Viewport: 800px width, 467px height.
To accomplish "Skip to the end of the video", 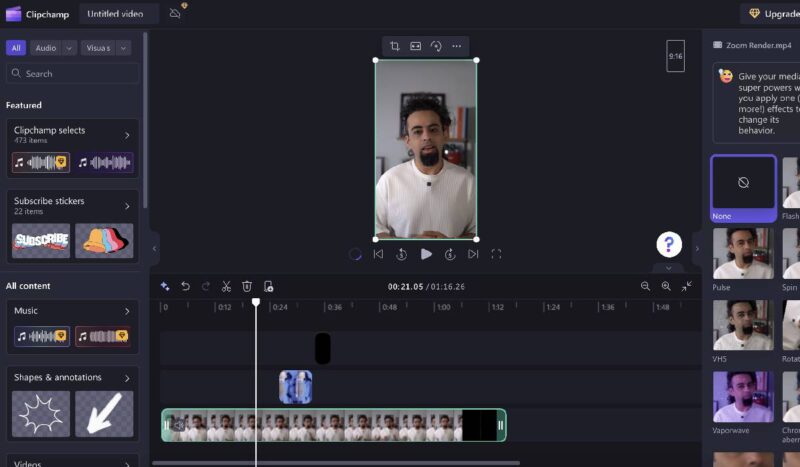I will click(473, 254).
